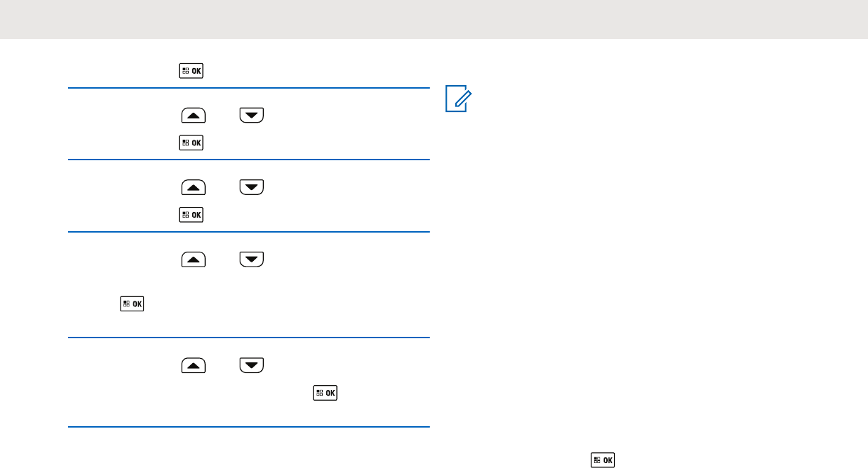Tap the down arrow key in the third arrow row

pos(251,259)
